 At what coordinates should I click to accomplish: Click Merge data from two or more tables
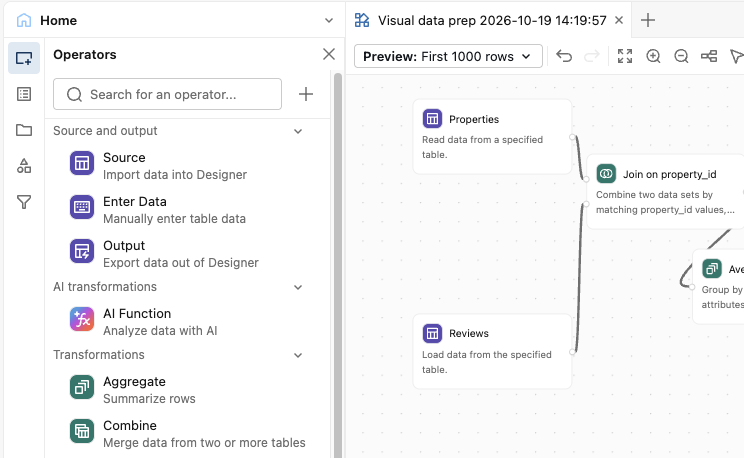pyautogui.click(x=204, y=442)
